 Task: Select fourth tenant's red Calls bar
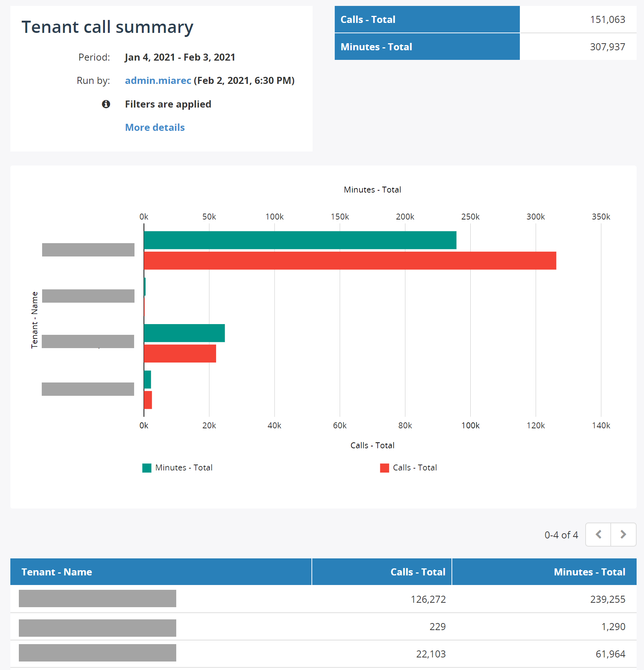[x=148, y=400]
